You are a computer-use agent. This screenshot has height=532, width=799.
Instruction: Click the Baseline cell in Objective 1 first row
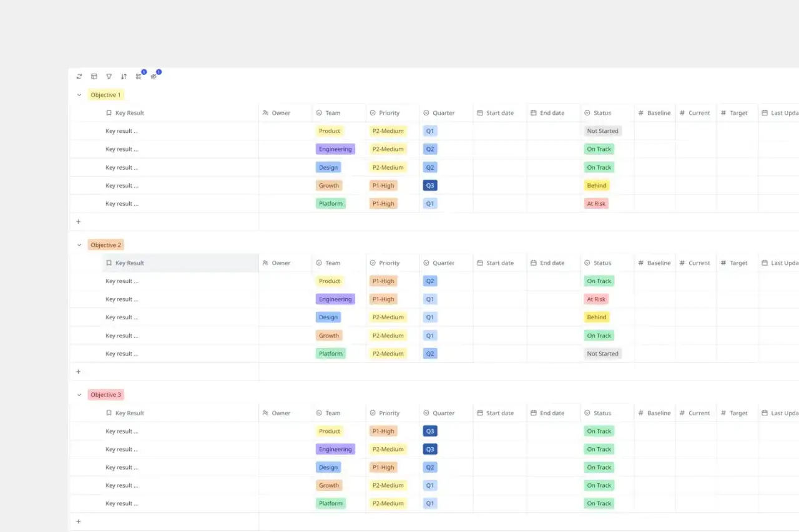655,131
